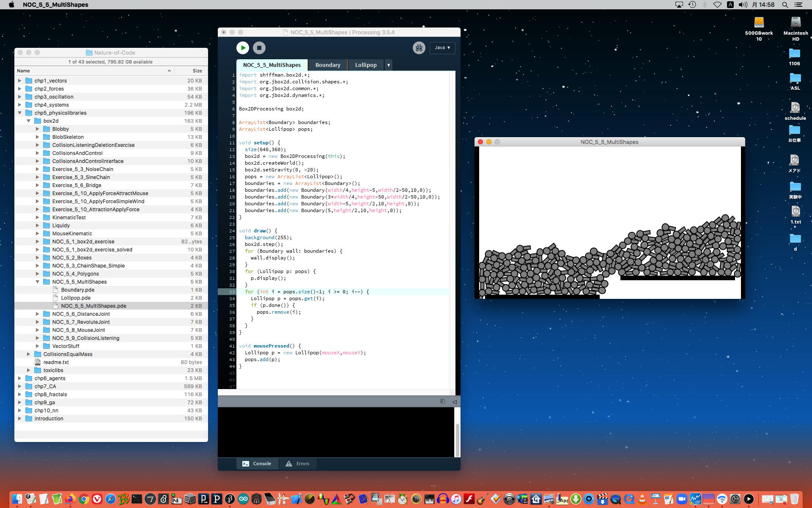Viewport: 812px width, 508px height.
Task: Collapse the NOC_5_5_MultiShapes folder
Action: click(x=37, y=282)
